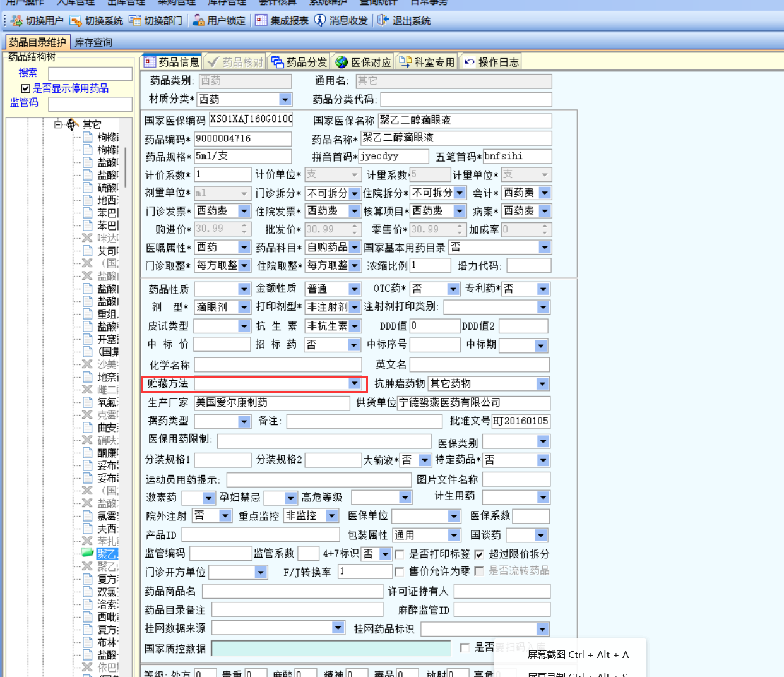784x677 pixels.
Task: Click the 切换用户 switch user icon
Action: point(16,21)
